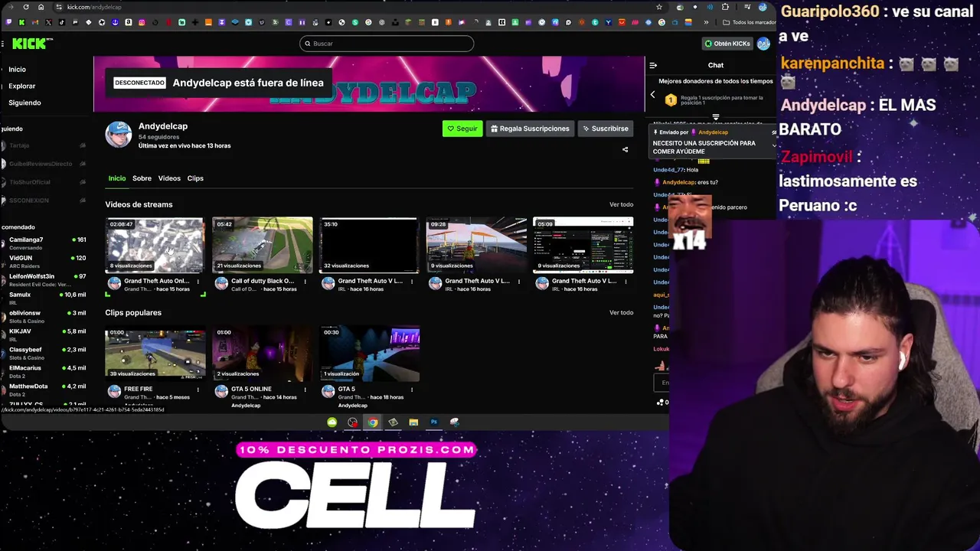Open File Explorer folder in taskbar

pos(413,422)
